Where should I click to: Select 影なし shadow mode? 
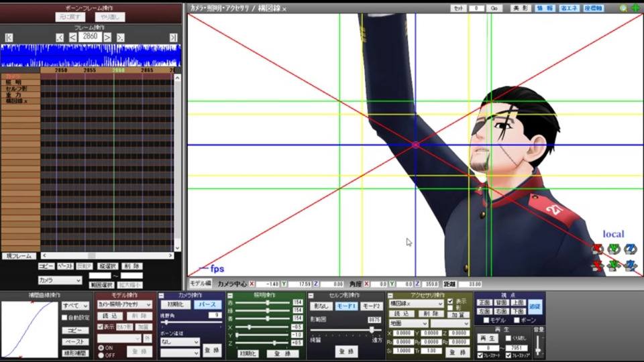pyautogui.click(x=321, y=306)
